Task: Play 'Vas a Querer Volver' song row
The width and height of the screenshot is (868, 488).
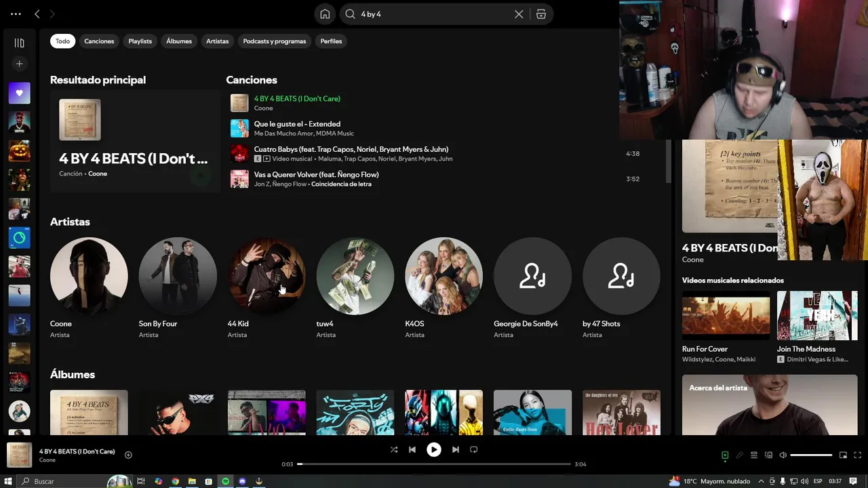Action: point(316,175)
